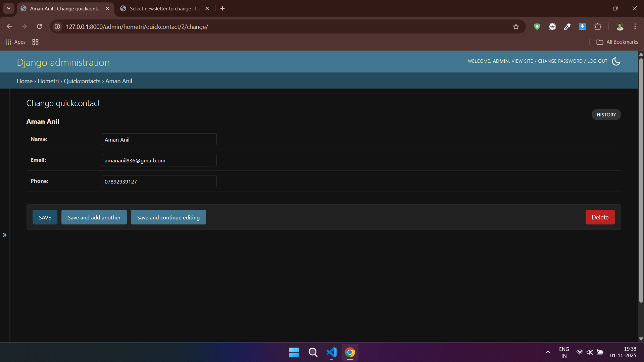Open the tab search dropdown arrow
The image size is (644, 362).
[x=9, y=8]
